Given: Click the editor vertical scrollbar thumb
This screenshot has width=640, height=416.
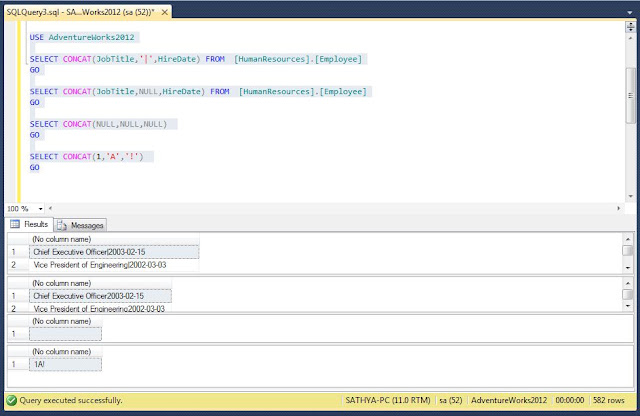Looking at the screenshot, I should [x=630, y=95].
